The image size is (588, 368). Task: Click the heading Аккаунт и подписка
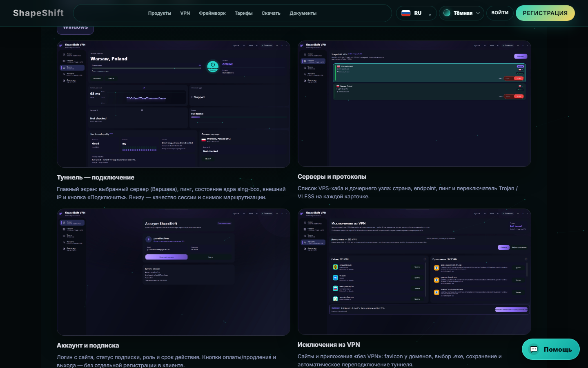click(x=88, y=346)
